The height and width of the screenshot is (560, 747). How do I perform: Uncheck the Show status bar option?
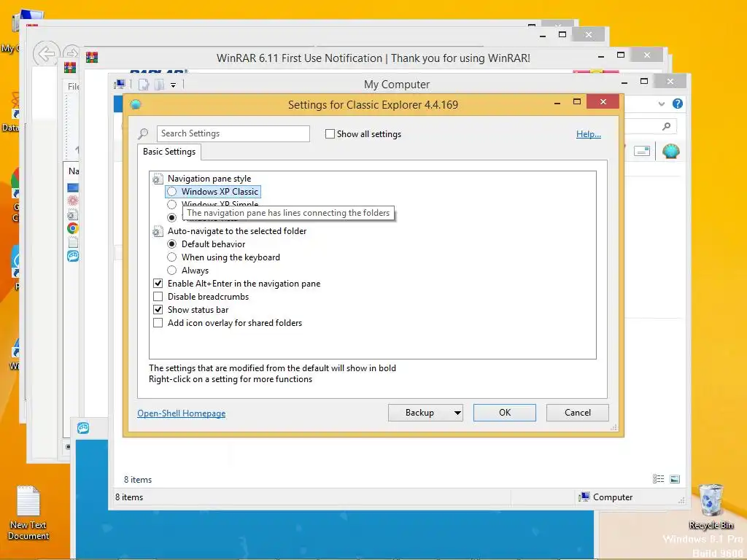coord(158,309)
